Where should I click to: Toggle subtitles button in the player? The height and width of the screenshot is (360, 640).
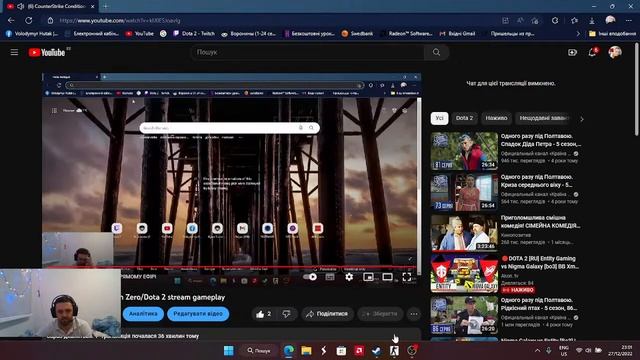[x=330, y=277]
